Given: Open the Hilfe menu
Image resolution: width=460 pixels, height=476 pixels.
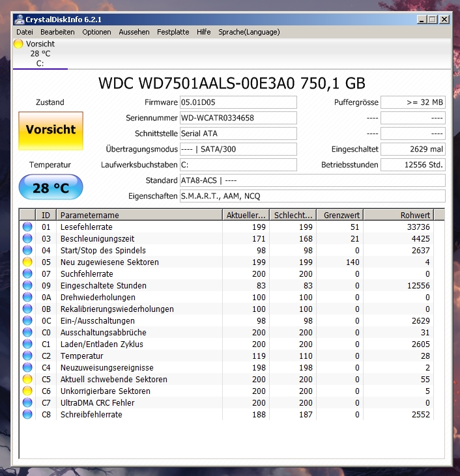Looking at the screenshot, I should coord(203,32).
